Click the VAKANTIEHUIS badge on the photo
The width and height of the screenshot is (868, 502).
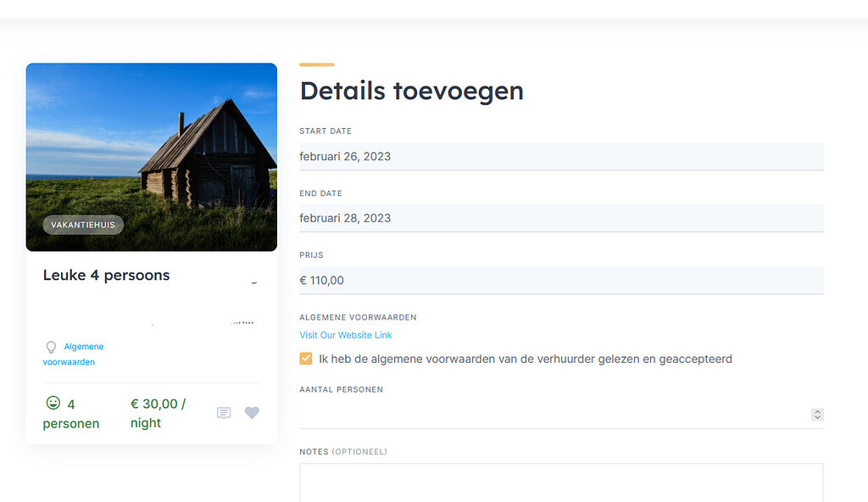[82, 225]
